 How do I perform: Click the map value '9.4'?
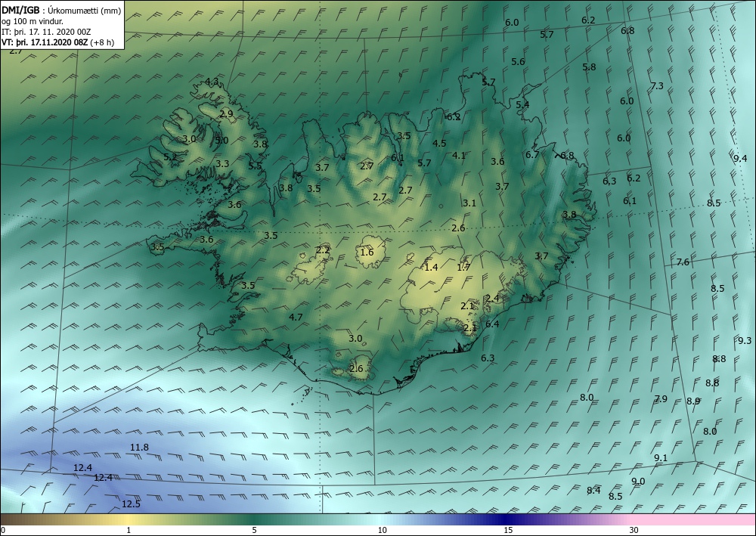pyautogui.click(x=740, y=159)
